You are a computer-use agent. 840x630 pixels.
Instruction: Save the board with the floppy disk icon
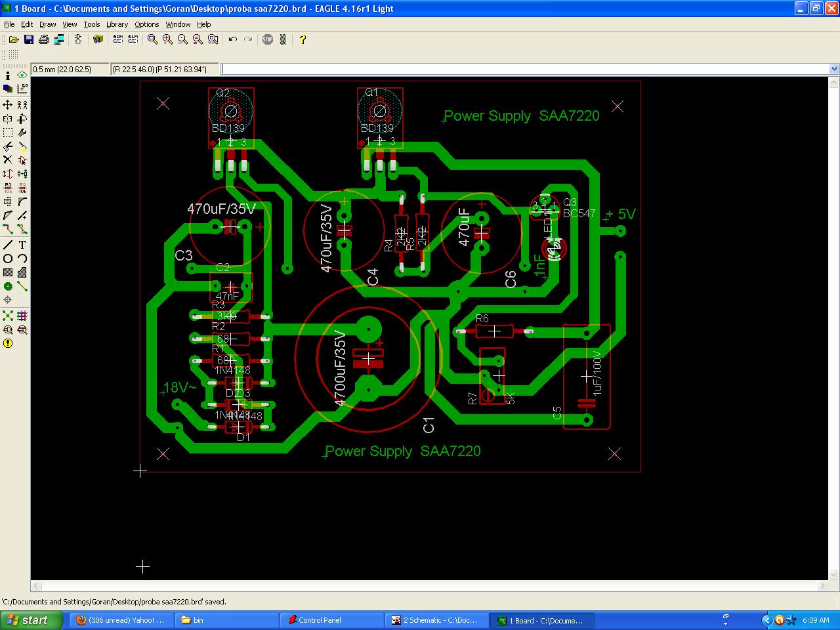pos(28,39)
